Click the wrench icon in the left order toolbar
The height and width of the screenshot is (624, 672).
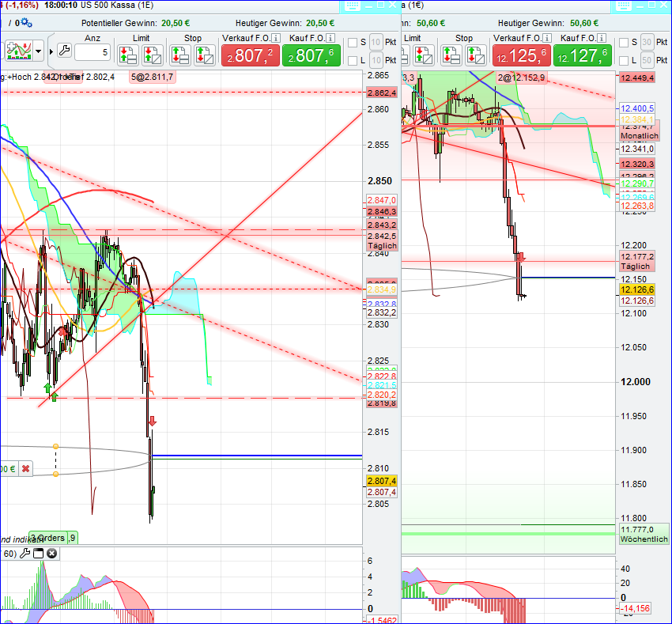pyautogui.click(x=65, y=49)
